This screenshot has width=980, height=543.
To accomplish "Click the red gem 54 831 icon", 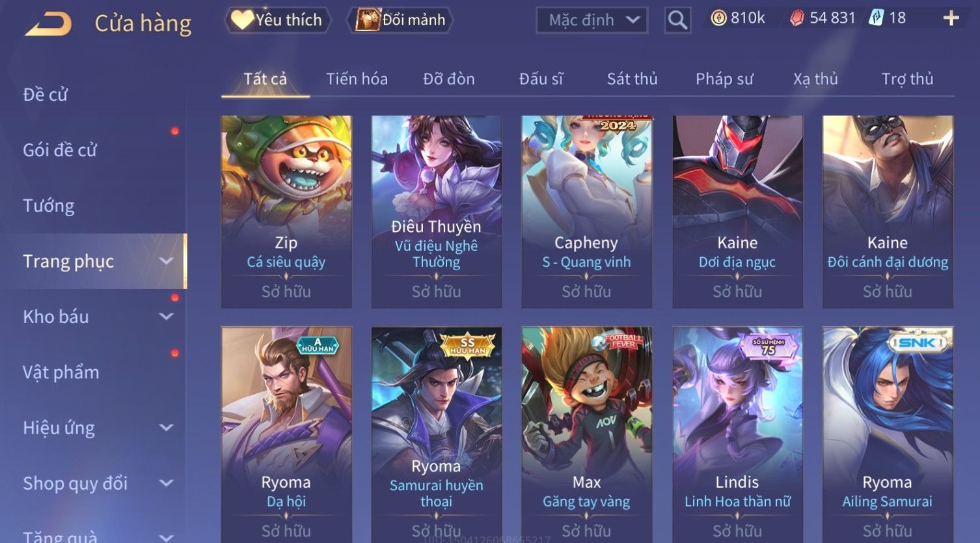I will (797, 18).
